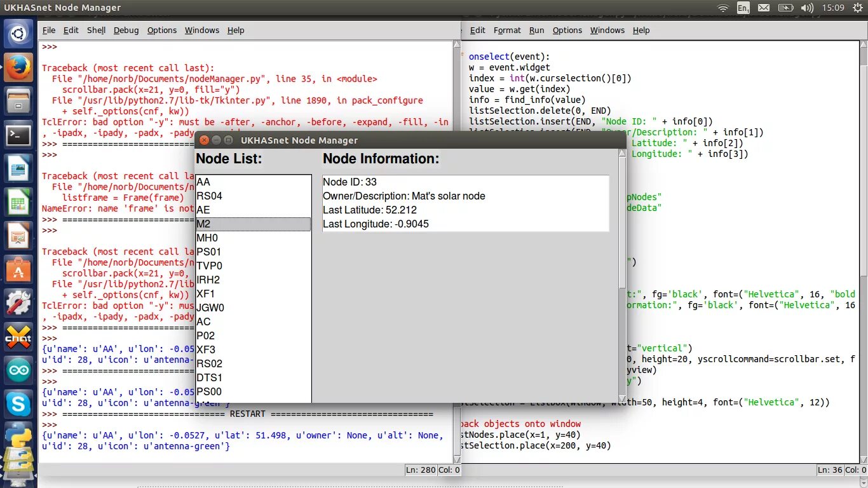This screenshot has width=868, height=488.
Task: Open the Debug menu in Shell window
Action: [126, 30]
